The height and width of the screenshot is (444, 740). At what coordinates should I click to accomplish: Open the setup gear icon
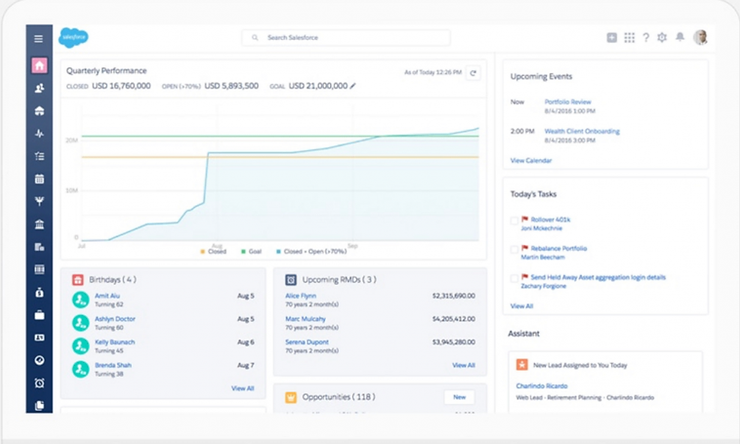pyautogui.click(x=662, y=38)
